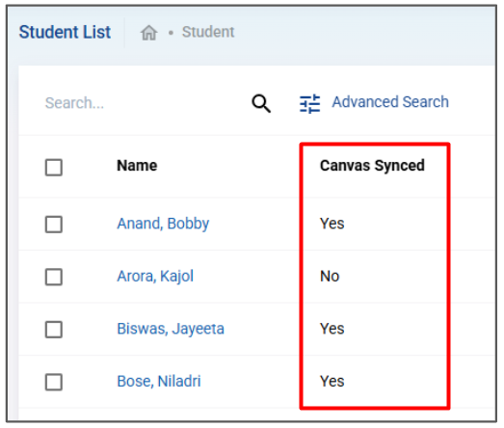This screenshot has width=504, height=428.
Task: Click the Yes value for Anand, Bobby
Action: pos(332,224)
